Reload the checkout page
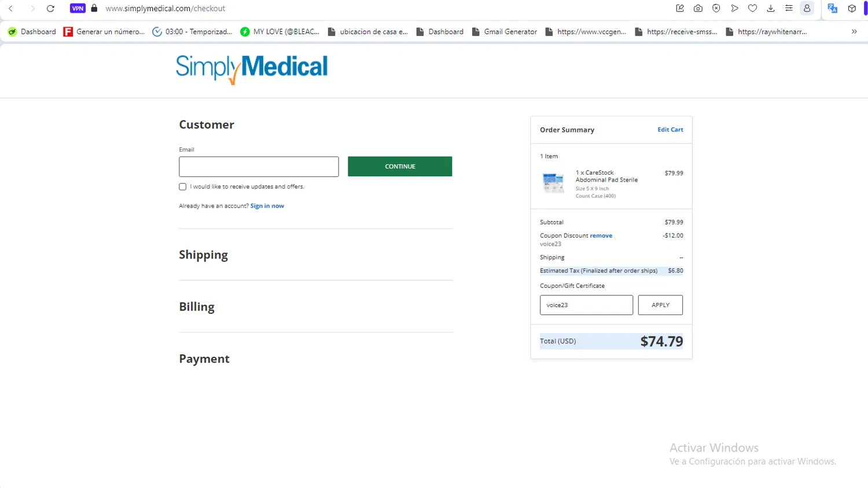This screenshot has height=488, width=868. [x=51, y=9]
